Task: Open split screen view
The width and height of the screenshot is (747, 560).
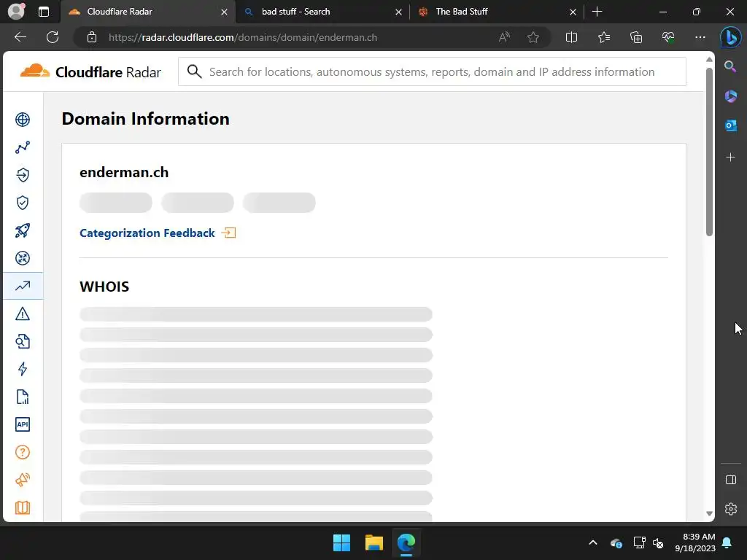Action: point(571,37)
